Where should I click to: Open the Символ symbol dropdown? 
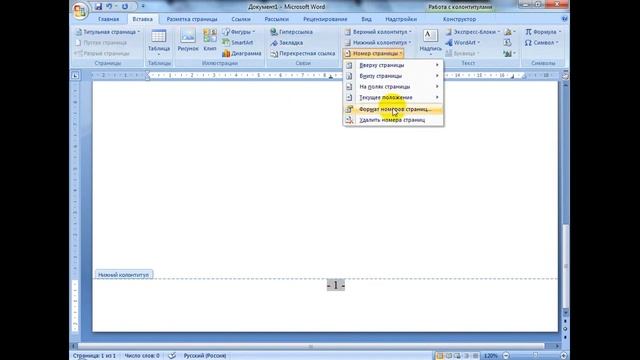pyautogui.click(x=542, y=42)
